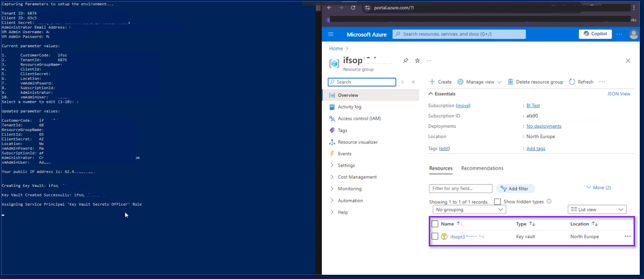Open JSON View
The height and width of the screenshot is (279, 644).
(619, 94)
